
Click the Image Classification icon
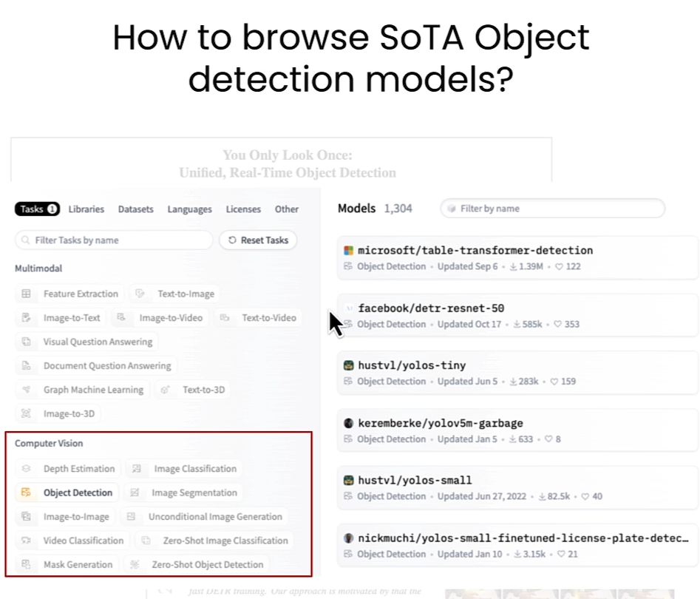coord(137,469)
